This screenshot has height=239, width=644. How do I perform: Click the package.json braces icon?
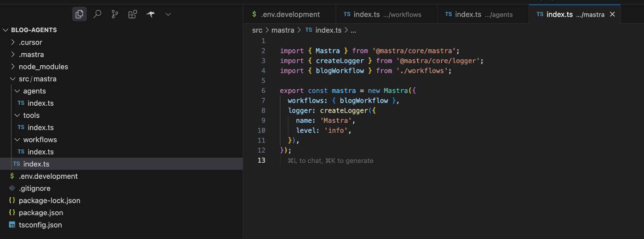12,213
